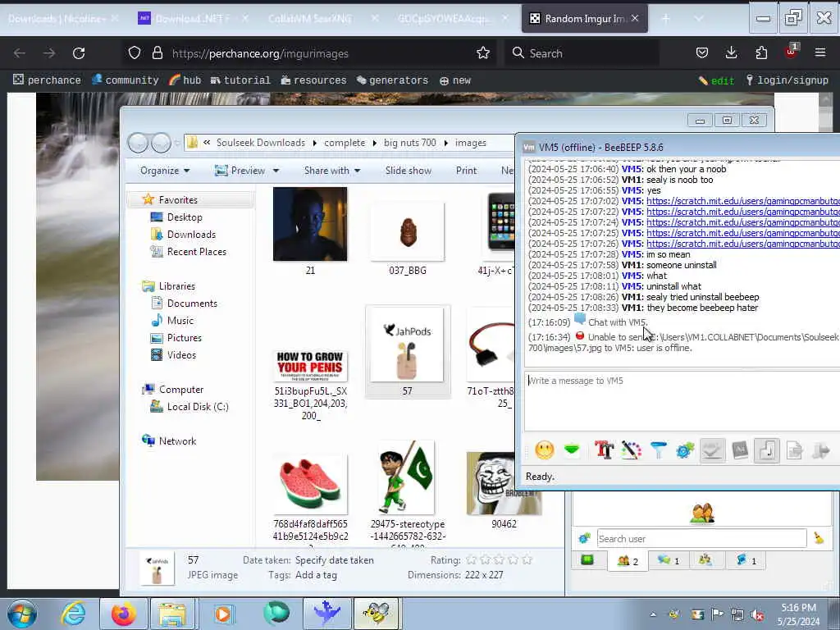Open the blue gear chat settings icon
This screenshot has height=630, width=840.
pyautogui.click(x=685, y=450)
